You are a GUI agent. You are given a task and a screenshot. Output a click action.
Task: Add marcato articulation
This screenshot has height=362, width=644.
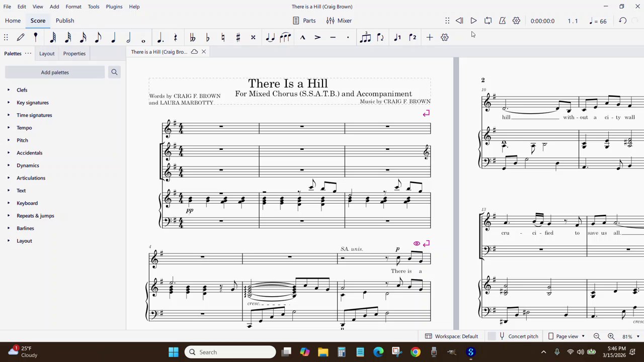pos(302,37)
